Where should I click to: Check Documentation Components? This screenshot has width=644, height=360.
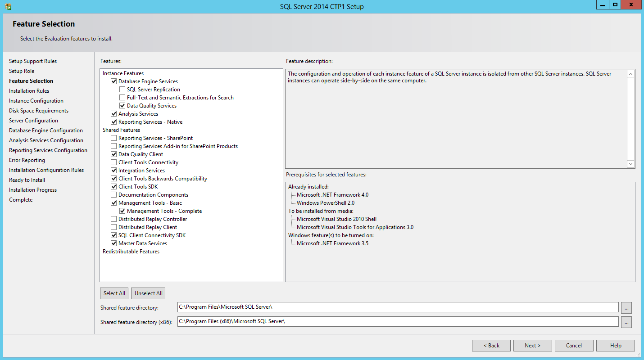[x=113, y=195]
